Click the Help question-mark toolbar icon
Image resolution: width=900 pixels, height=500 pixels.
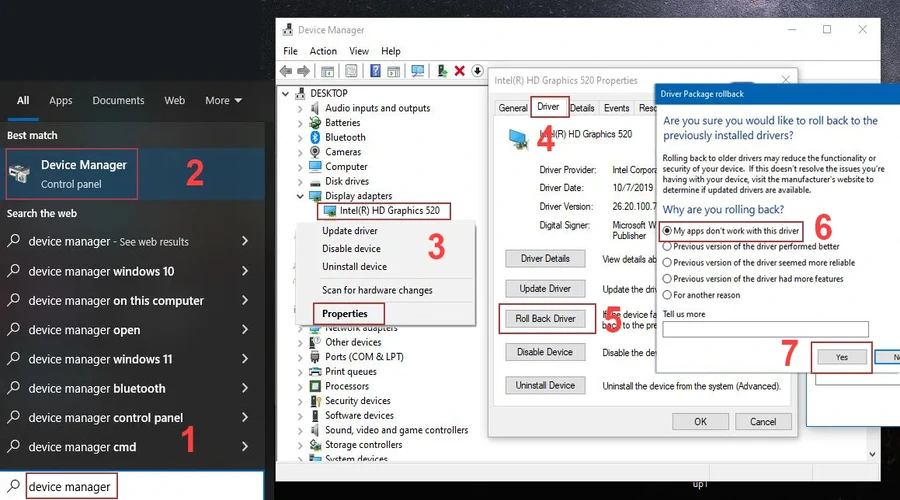click(x=375, y=71)
